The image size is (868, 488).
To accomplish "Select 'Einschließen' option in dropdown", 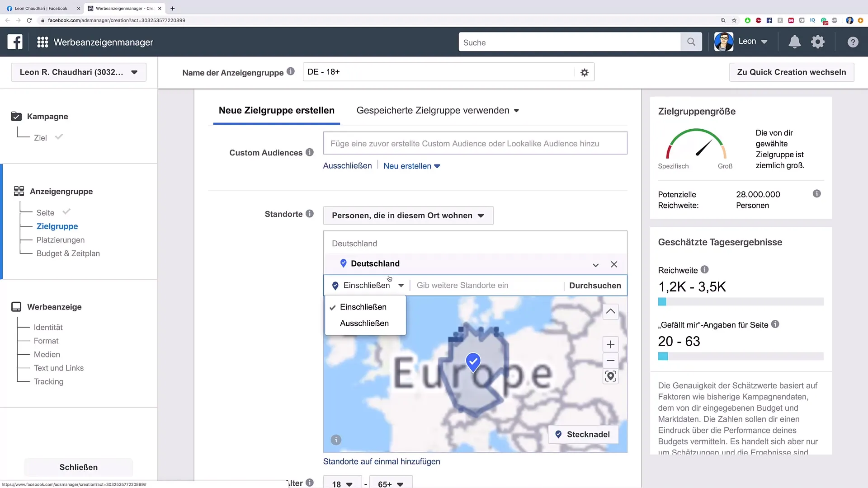I will coord(363,306).
